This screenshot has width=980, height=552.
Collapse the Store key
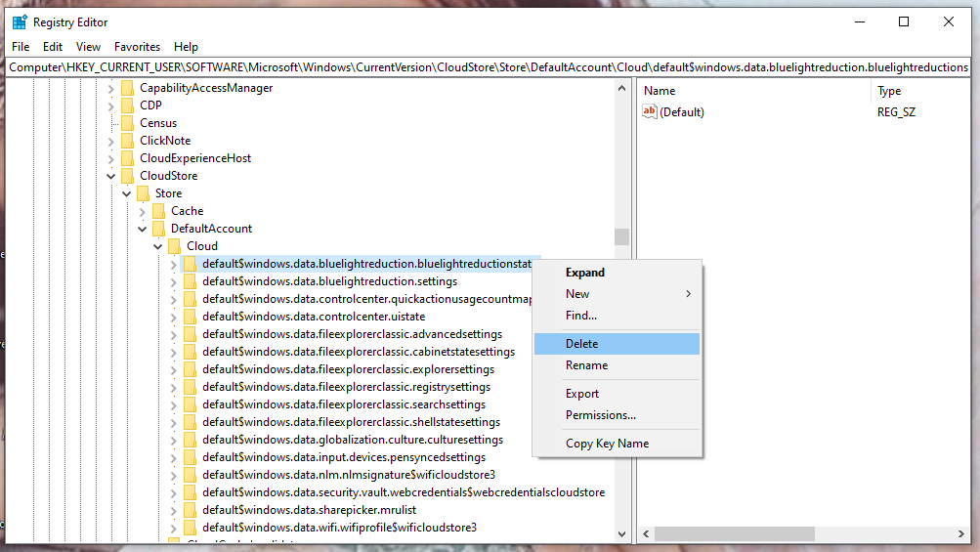(x=127, y=193)
